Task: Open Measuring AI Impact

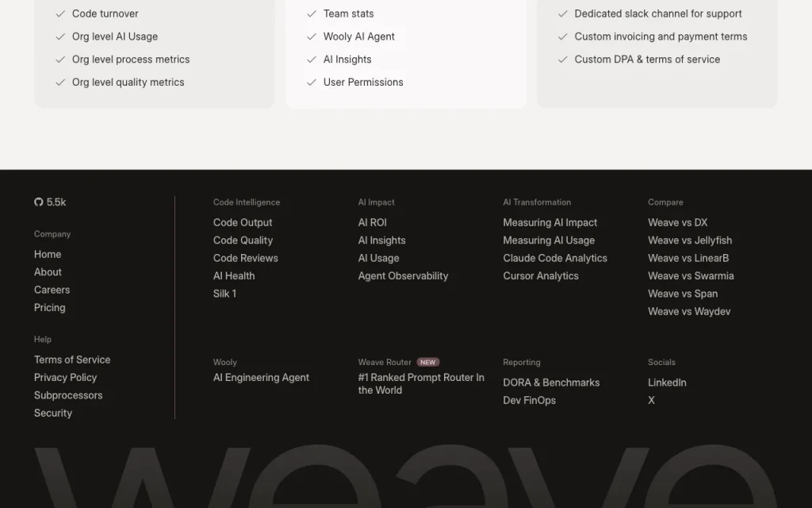Action: coord(550,223)
